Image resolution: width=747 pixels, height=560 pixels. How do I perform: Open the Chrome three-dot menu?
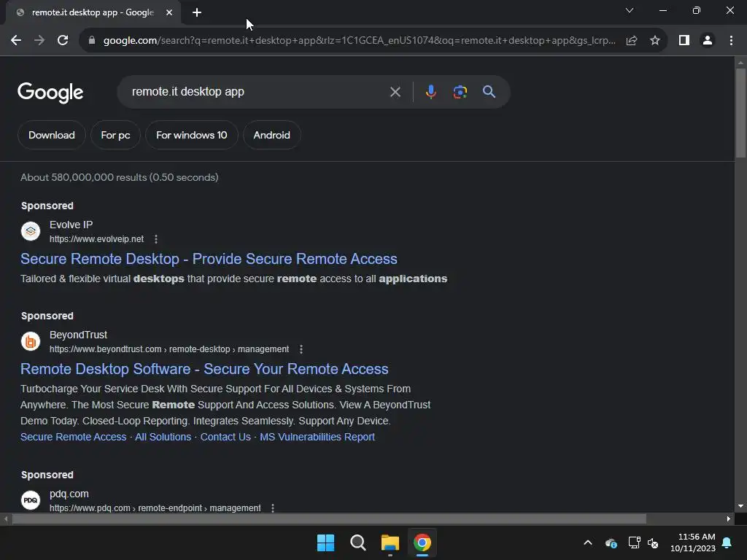coord(731,41)
